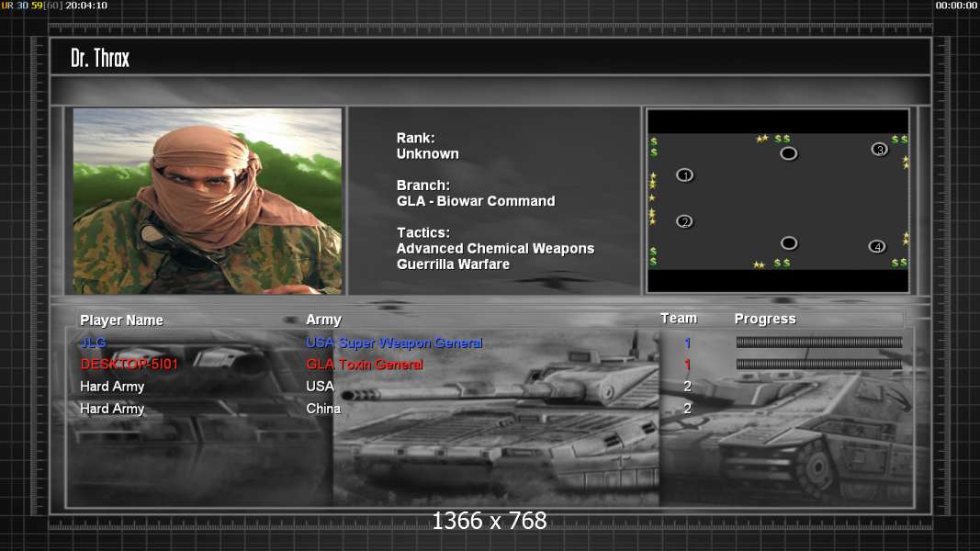Image resolution: width=980 pixels, height=551 pixels.
Task: Click the Rank: label
Action: 416,138
